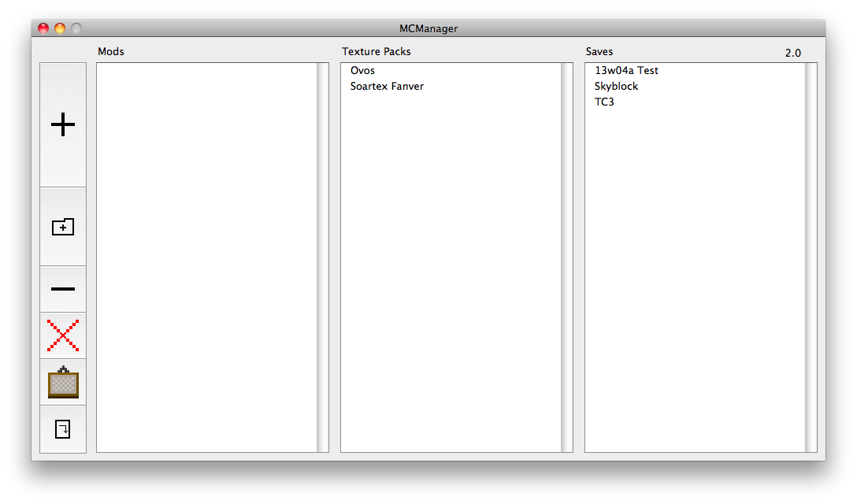
Task: Pick the TC3 save entry
Action: [604, 102]
